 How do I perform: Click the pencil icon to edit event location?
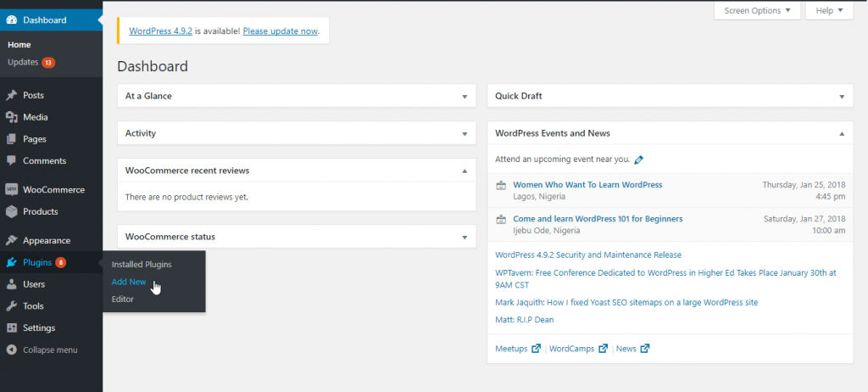click(x=639, y=160)
